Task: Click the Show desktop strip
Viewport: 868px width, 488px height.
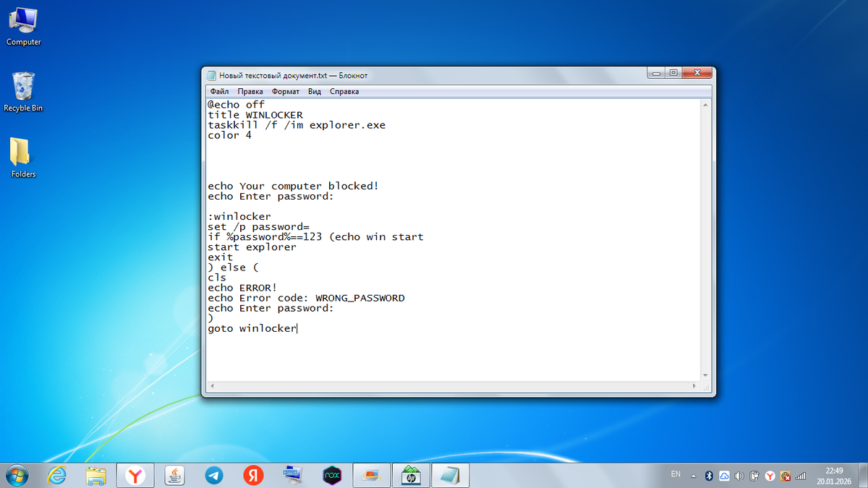Action: pos(863,475)
